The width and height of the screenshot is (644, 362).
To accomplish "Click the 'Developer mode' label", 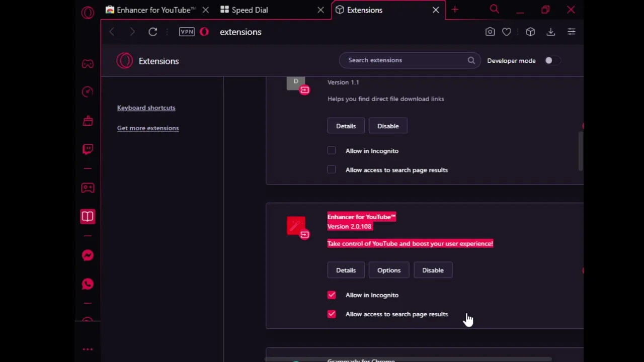I will tap(511, 60).
